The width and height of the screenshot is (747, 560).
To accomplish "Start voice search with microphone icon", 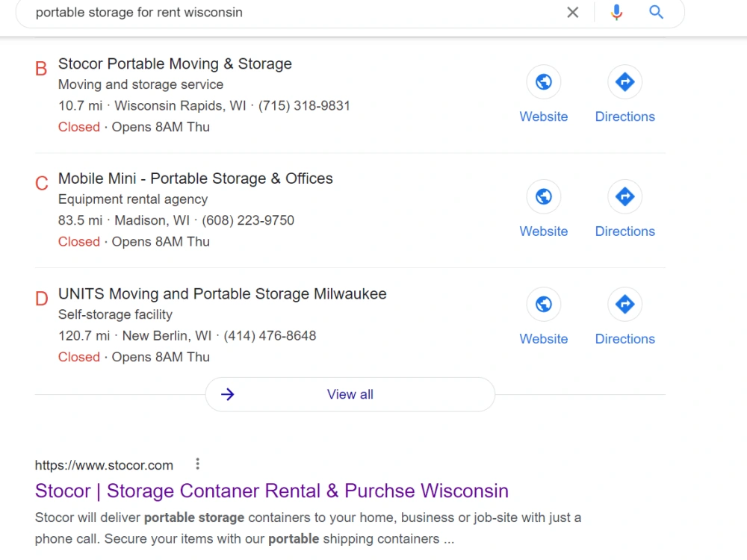I will 616,13.
